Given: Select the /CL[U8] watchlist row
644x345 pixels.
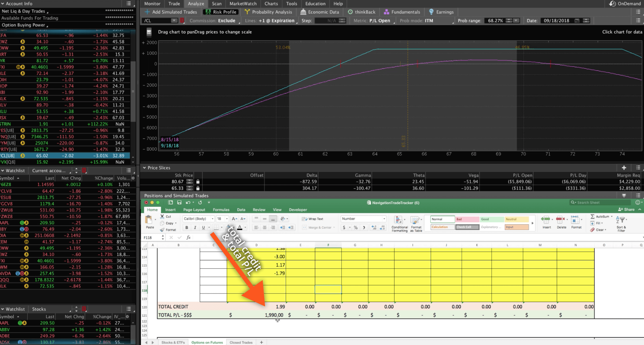Looking at the screenshot, I should (65, 156).
